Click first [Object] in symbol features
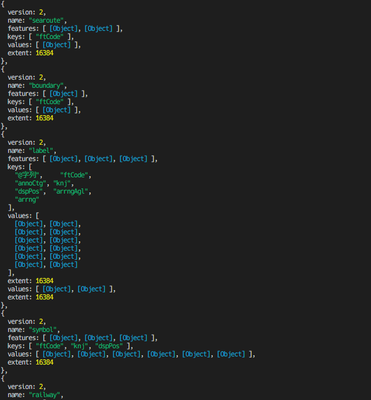 pyautogui.click(x=63, y=338)
